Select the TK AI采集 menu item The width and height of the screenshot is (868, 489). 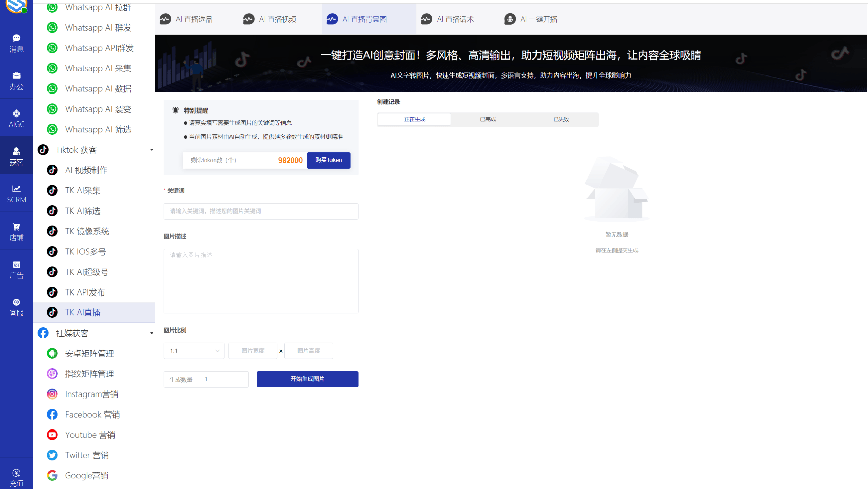click(82, 190)
